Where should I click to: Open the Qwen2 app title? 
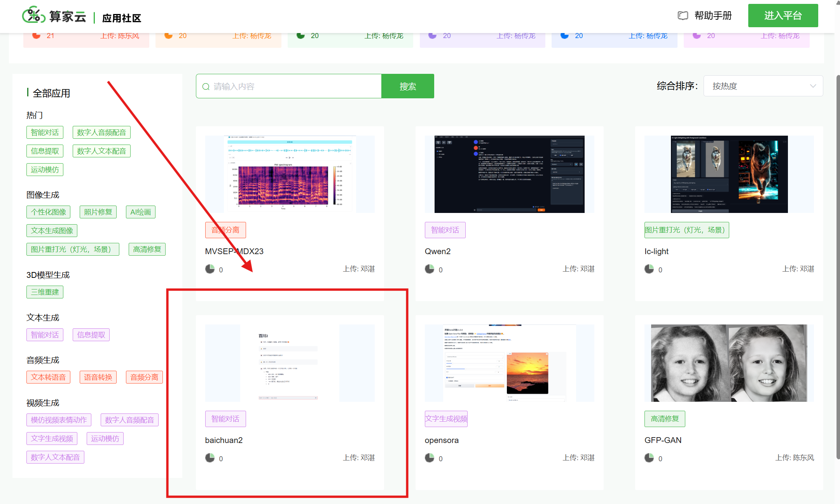coord(438,251)
